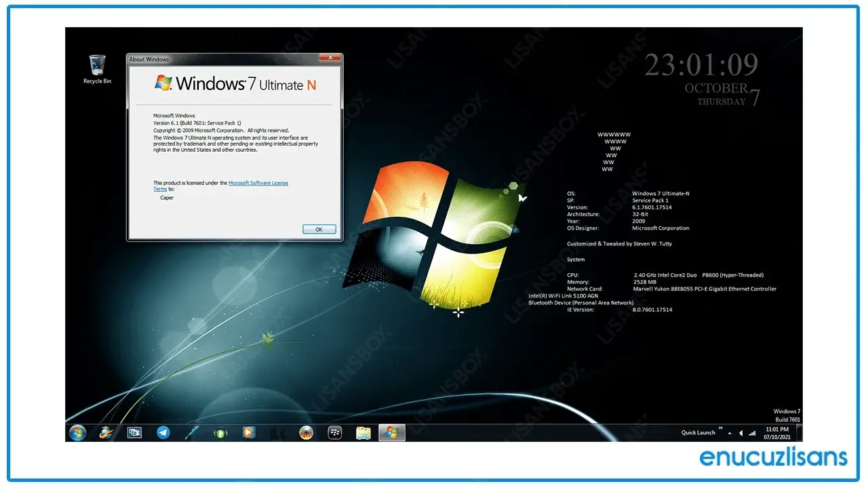Open BlackBerry app in the taskbar

[334, 432]
